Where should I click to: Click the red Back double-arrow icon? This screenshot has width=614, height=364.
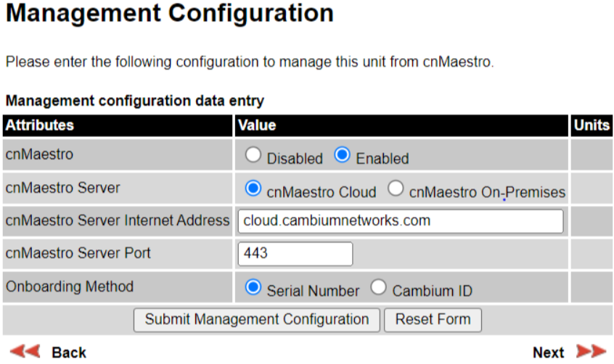pos(25,351)
